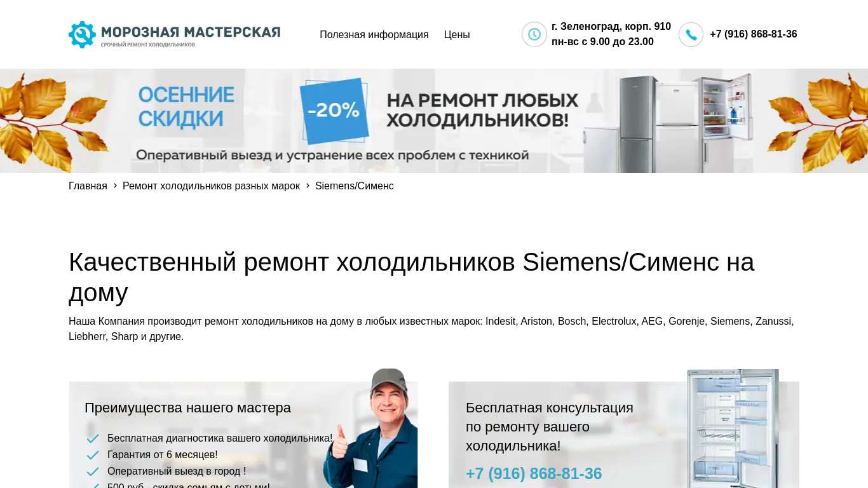Go to Главная breadcrumb link
This screenshot has width=868, height=488.
pos(88,186)
